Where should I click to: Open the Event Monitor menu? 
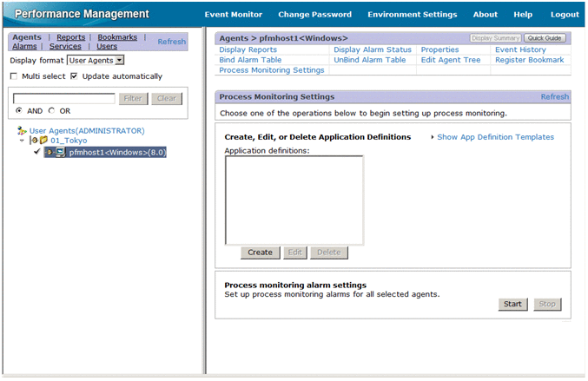point(233,15)
